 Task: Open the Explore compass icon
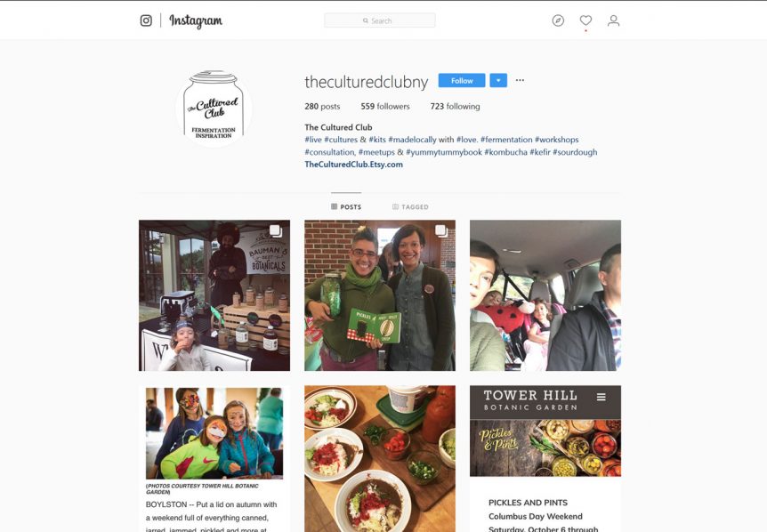coord(558,20)
